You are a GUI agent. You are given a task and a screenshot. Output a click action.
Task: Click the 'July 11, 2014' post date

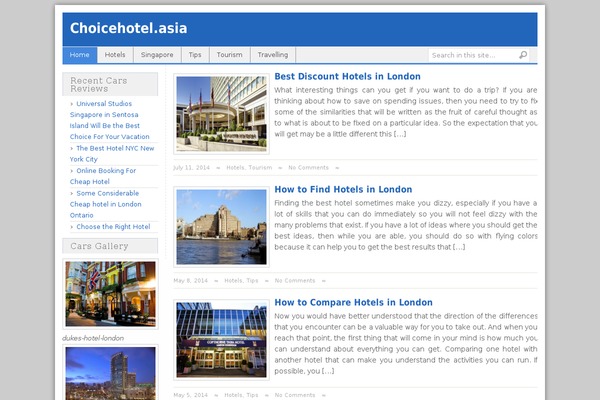tap(191, 168)
